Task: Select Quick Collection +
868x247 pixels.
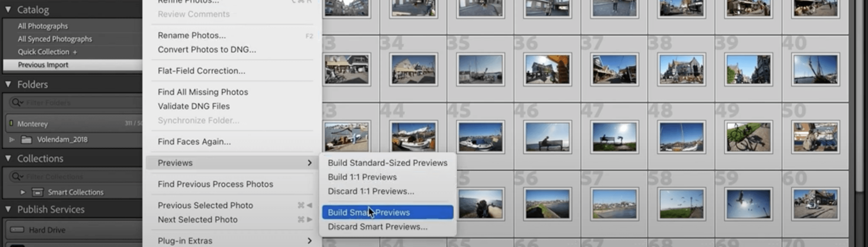Action: (x=47, y=52)
